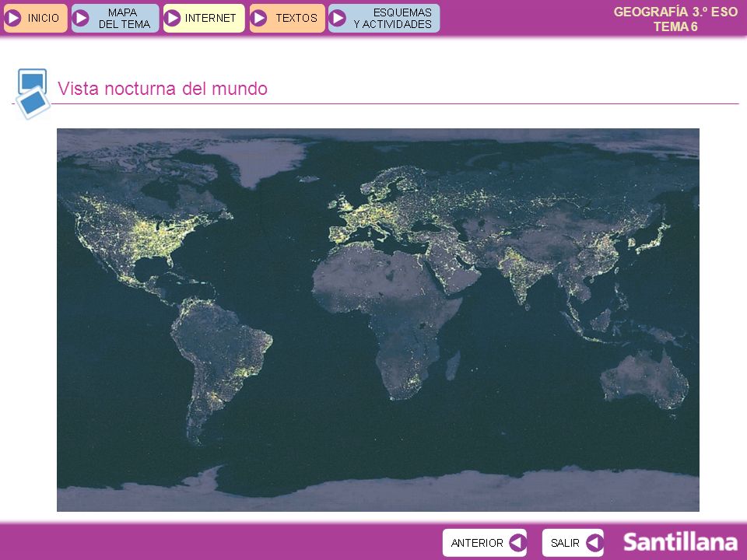
Task: Open the MAPA DEL TEMA section label
Action: click(x=124, y=18)
